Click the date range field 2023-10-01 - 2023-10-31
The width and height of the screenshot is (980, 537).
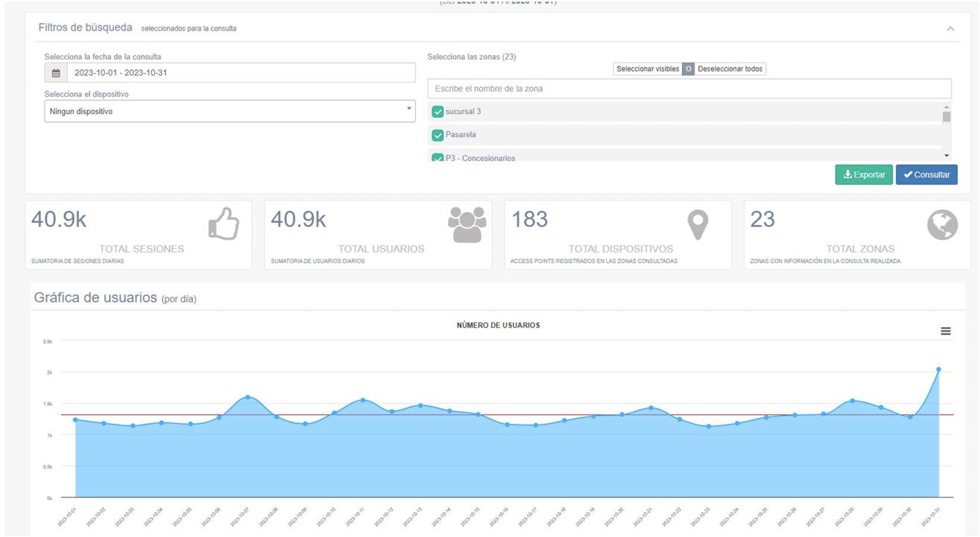tap(241, 73)
